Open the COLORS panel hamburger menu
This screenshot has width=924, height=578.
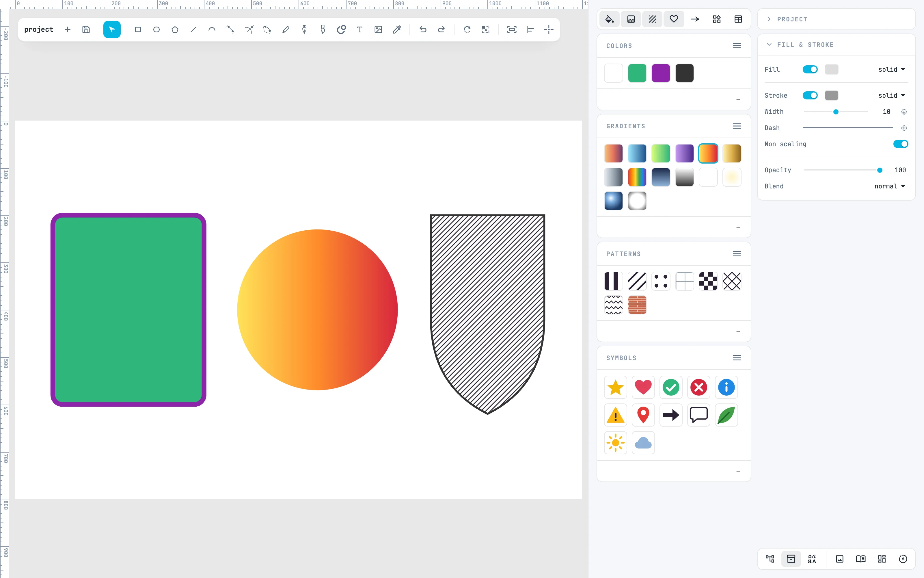[x=737, y=46]
